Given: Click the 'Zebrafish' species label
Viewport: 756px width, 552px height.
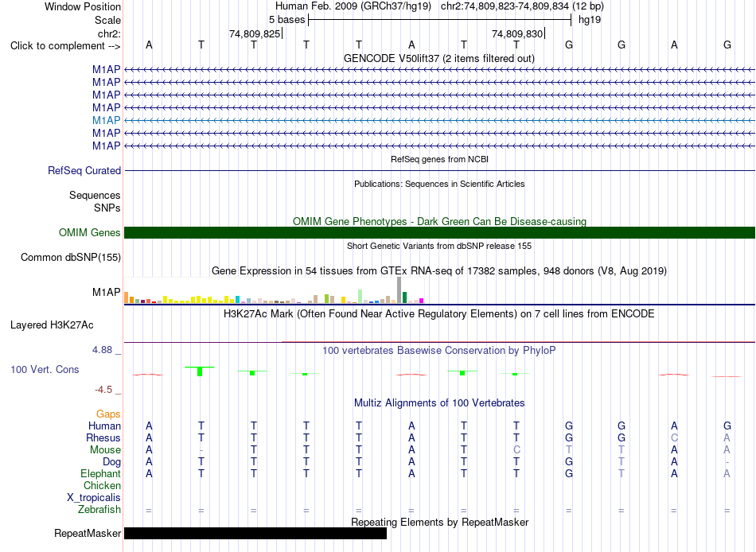Looking at the screenshot, I should (x=99, y=510).
